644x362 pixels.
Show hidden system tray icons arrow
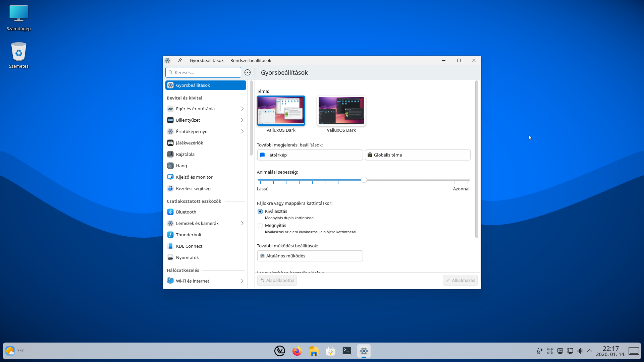[589, 351]
